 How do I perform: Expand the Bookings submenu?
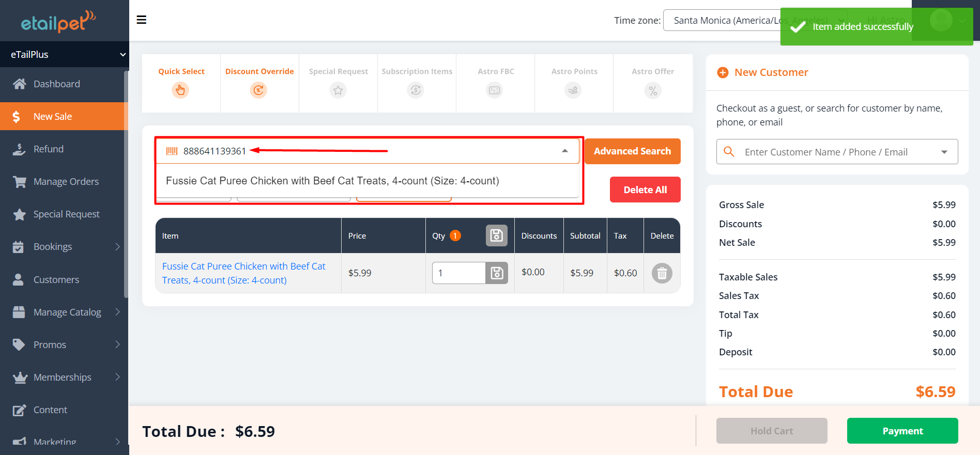coord(117,247)
